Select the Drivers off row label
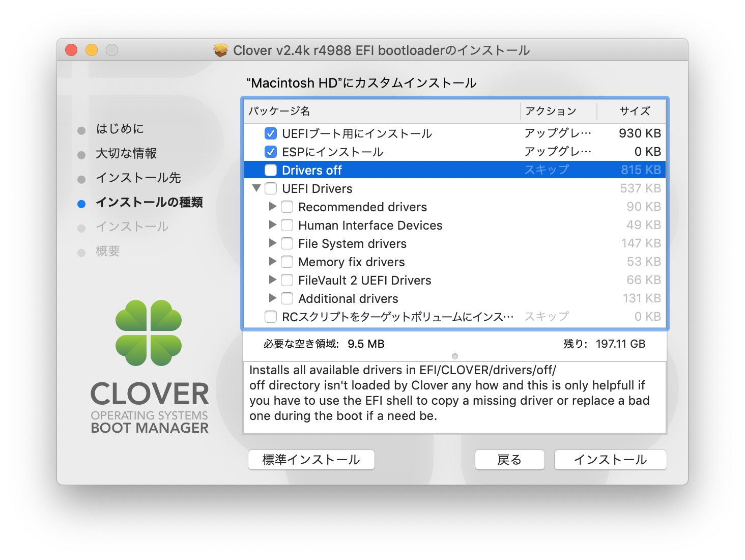745x560 pixels. 312,170
